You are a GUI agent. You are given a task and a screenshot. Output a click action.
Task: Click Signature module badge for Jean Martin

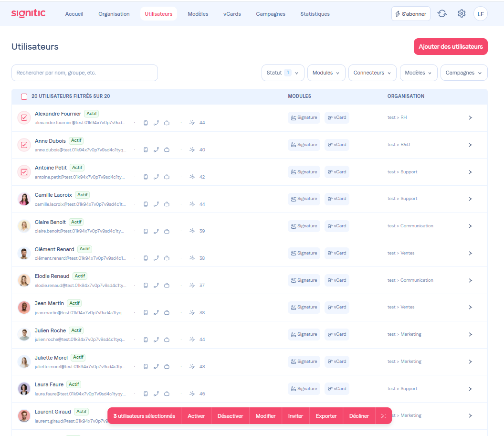pos(304,308)
